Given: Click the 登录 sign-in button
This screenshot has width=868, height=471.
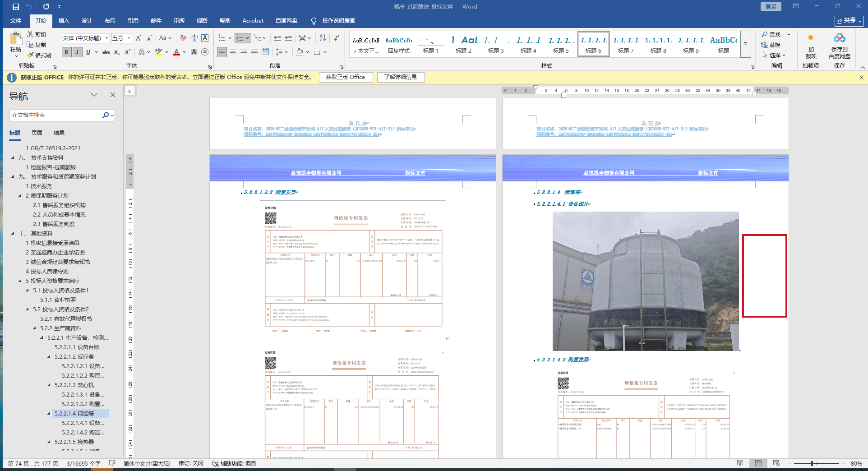Looking at the screenshot, I should click(771, 6).
